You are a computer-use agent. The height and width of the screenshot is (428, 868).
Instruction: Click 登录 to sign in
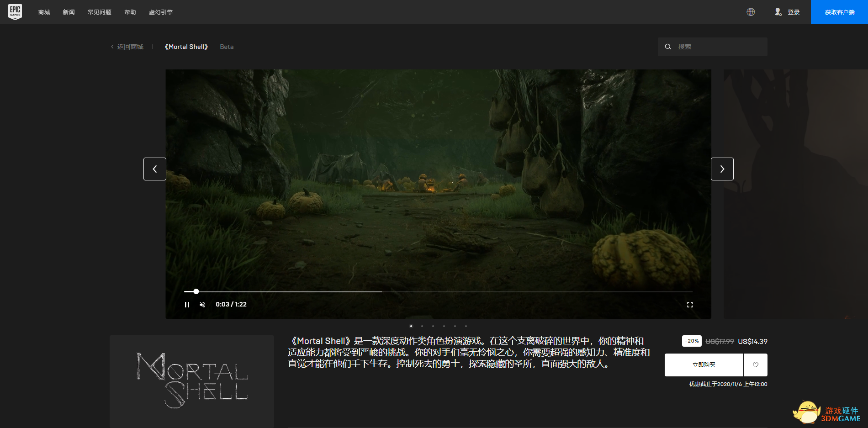pyautogui.click(x=794, y=12)
